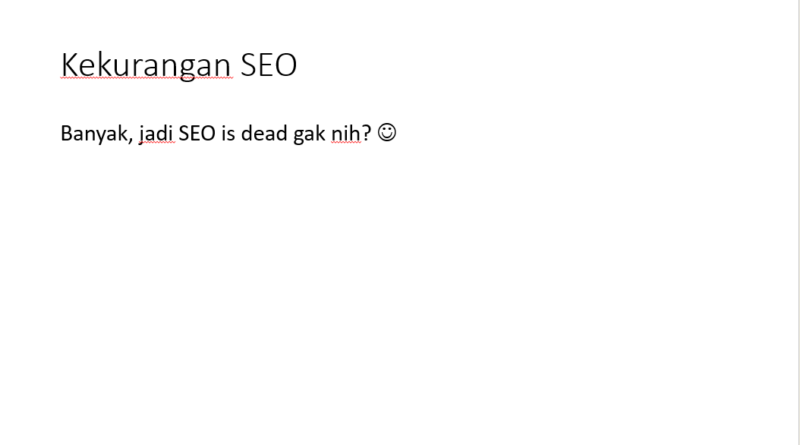Click the question mark after "nih"
The image size is (800, 445).
click(366, 133)
